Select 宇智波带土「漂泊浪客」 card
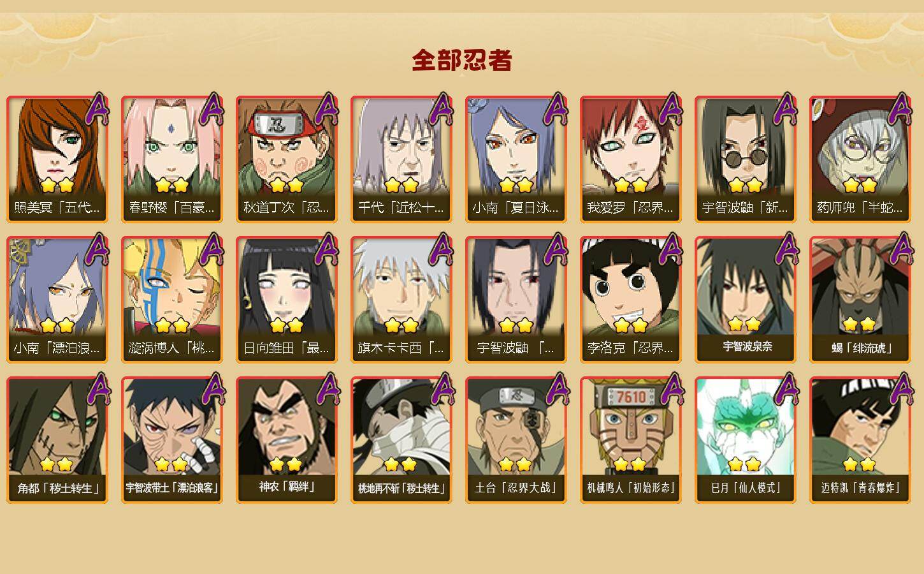This screenshot has width=924, height=574. [172, 440]
